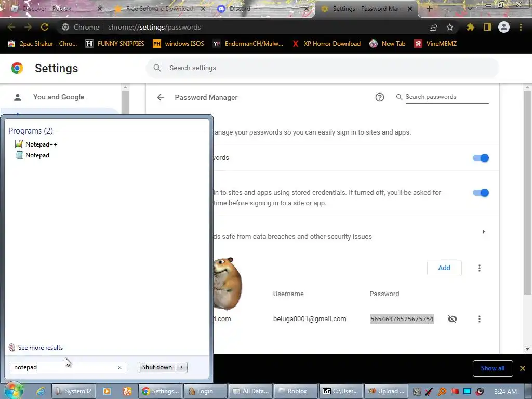Switch to the Chrome Settings taskbar button
The width and height of the screenshot is (532, 399).
[161, 391]
